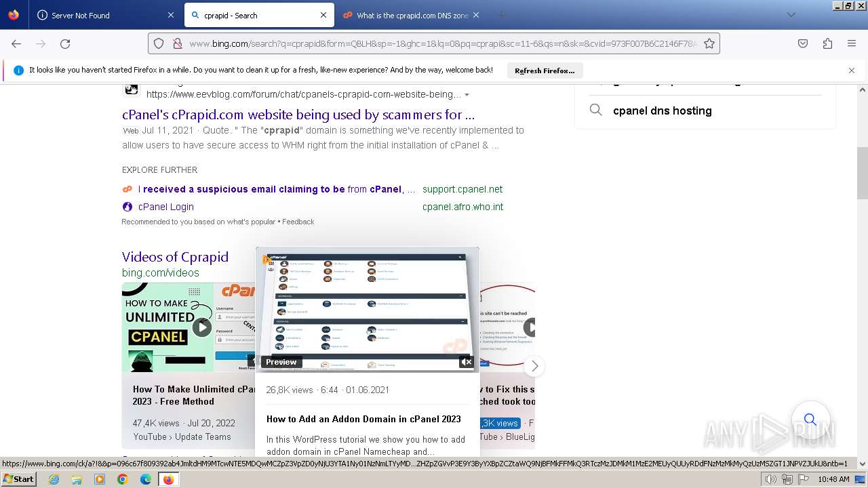Open Action Center flag tray icon

click(x=804, y=479)
